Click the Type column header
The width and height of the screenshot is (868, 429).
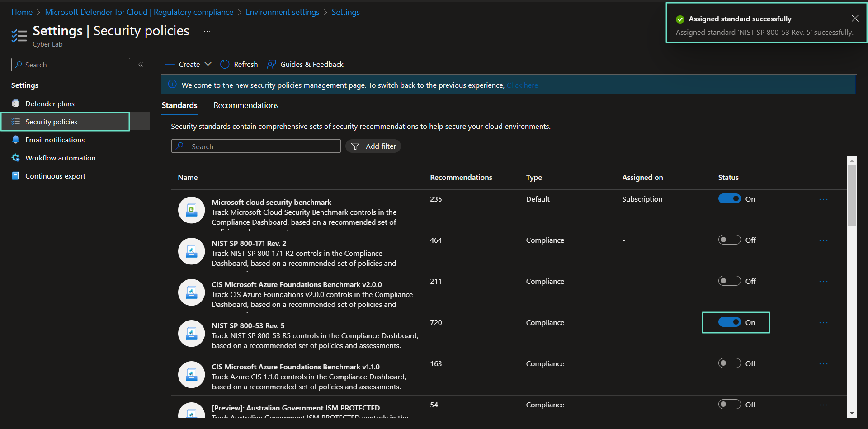[x=534, y=177]
